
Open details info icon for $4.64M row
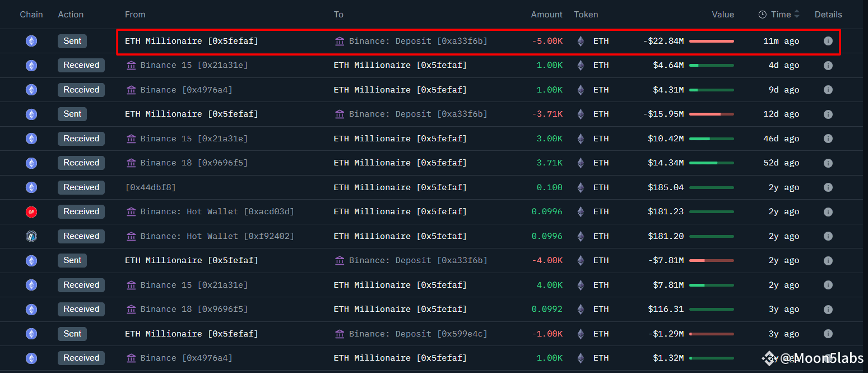(x=828, y=65)
